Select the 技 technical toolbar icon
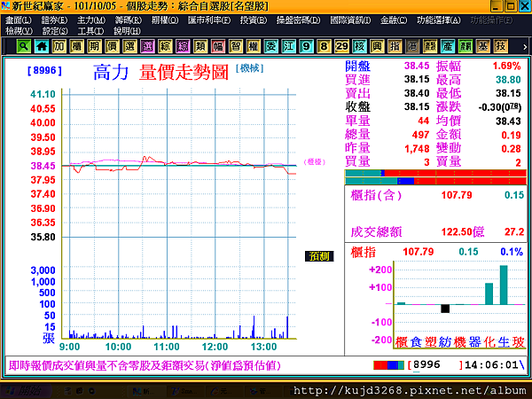Image resolution: width=532 pixels, height=399 pixels. coord(500,46)
